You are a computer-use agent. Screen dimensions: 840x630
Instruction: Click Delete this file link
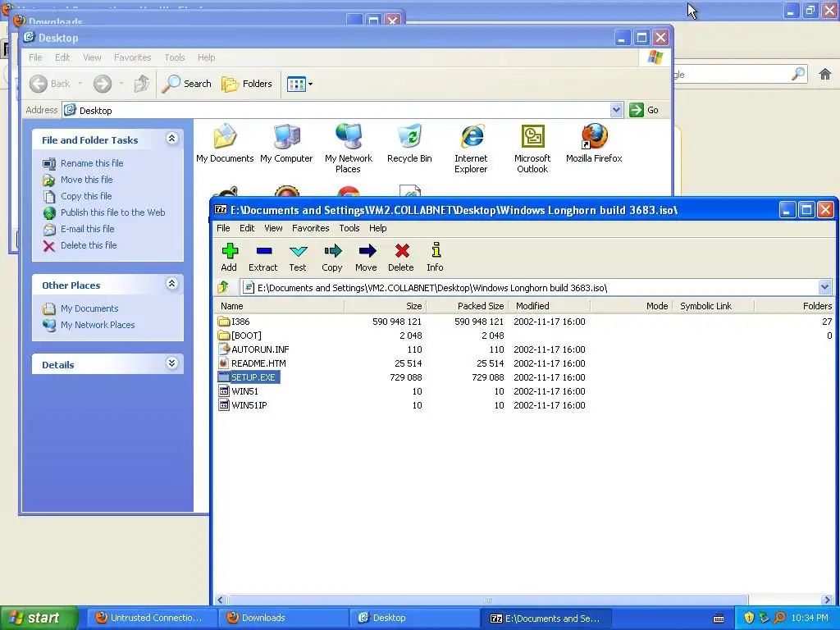tap(89, 245)
